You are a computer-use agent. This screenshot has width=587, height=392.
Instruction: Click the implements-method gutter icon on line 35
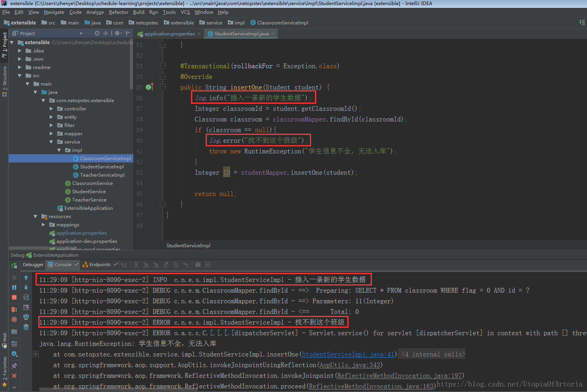point(150,87)
